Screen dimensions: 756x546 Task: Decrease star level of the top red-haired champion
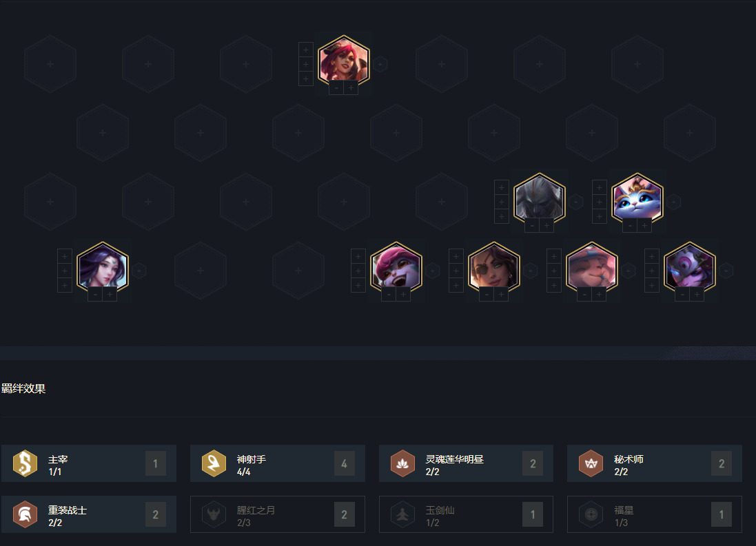pos(336,87)
